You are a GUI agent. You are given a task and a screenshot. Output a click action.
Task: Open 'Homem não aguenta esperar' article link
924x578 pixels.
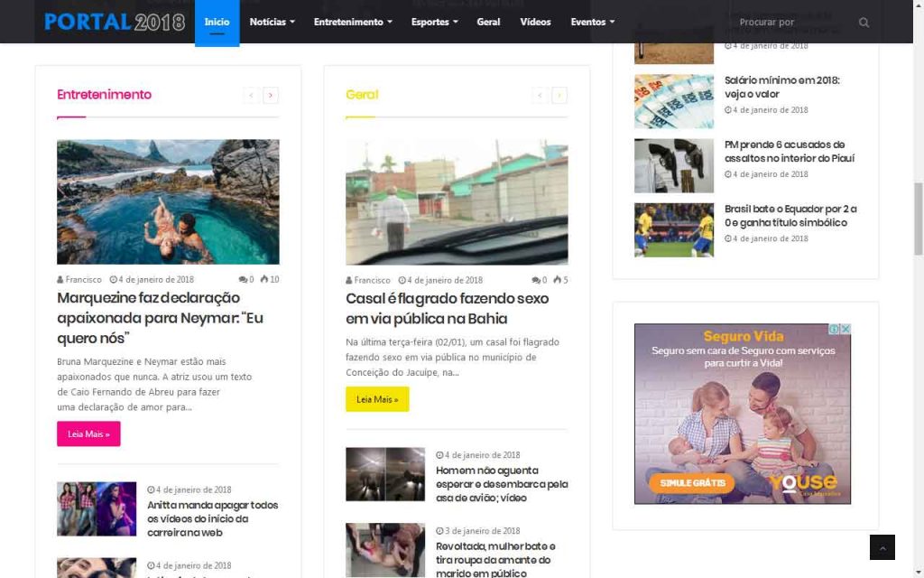coord(502,484)
